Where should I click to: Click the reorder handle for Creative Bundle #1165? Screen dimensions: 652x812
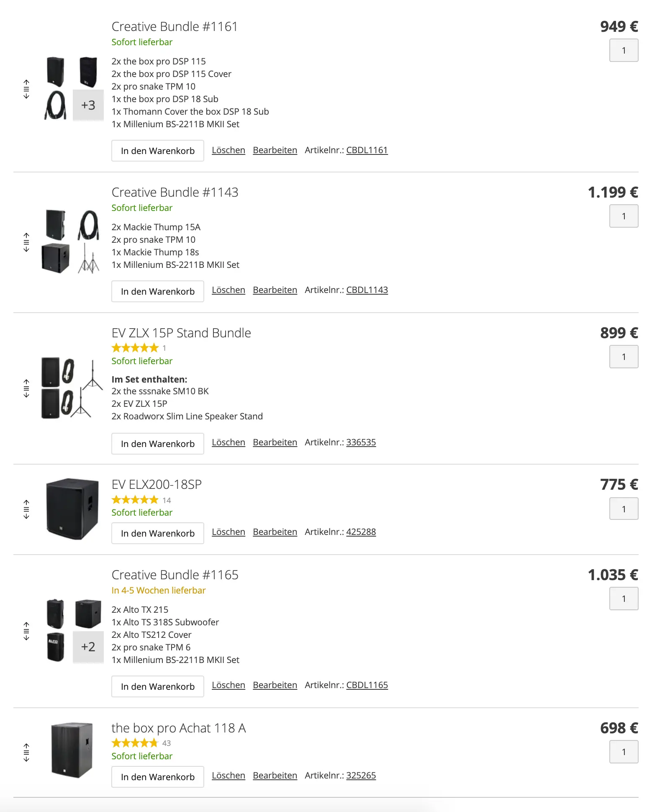(x=26, y=631)
